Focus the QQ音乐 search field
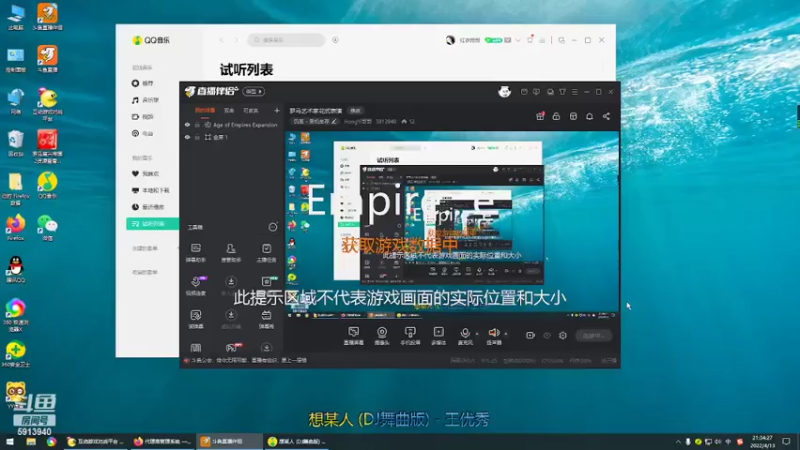The height and width of the screenshot is (450, 800). [x=286, y=40]
